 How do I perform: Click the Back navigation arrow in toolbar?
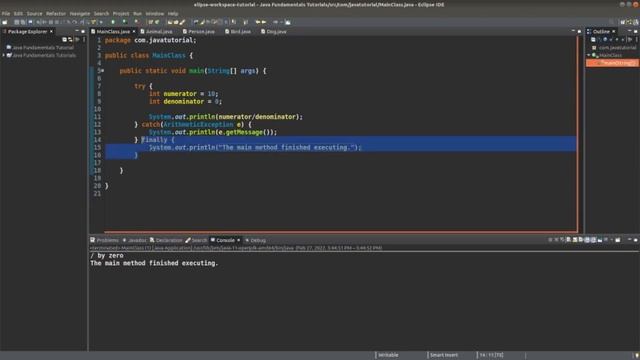(x=258, y=22)
